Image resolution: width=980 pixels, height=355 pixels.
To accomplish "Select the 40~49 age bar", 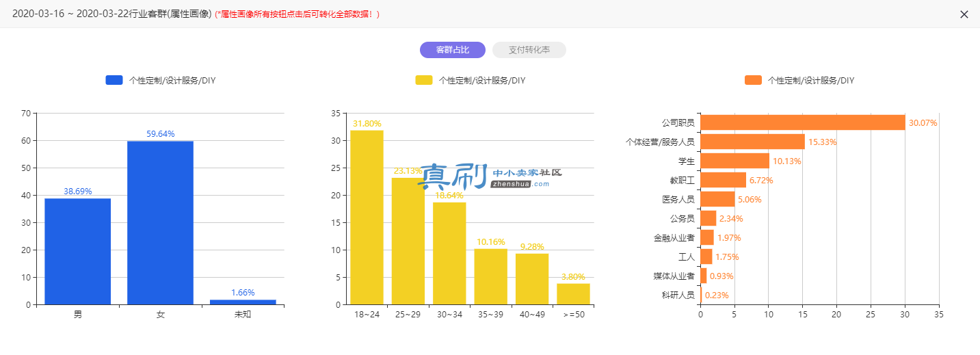I will (x=532, y=279).
